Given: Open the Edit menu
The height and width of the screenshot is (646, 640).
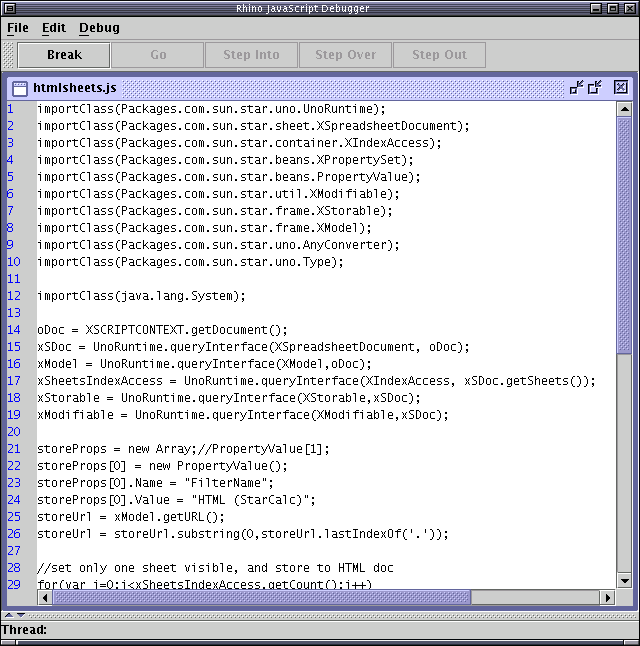Looking at the screenshot, I should click(x=54, y=28).
